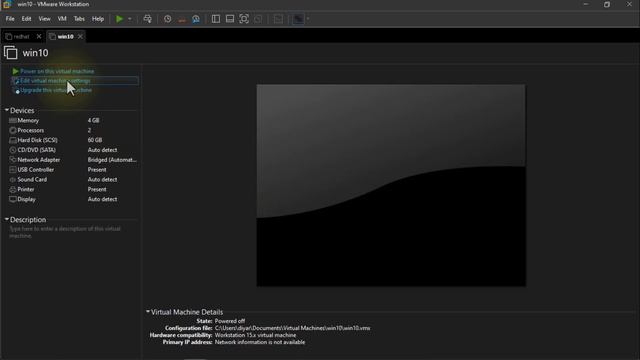Select the Sound Card device row

click(x=73, y=180)
